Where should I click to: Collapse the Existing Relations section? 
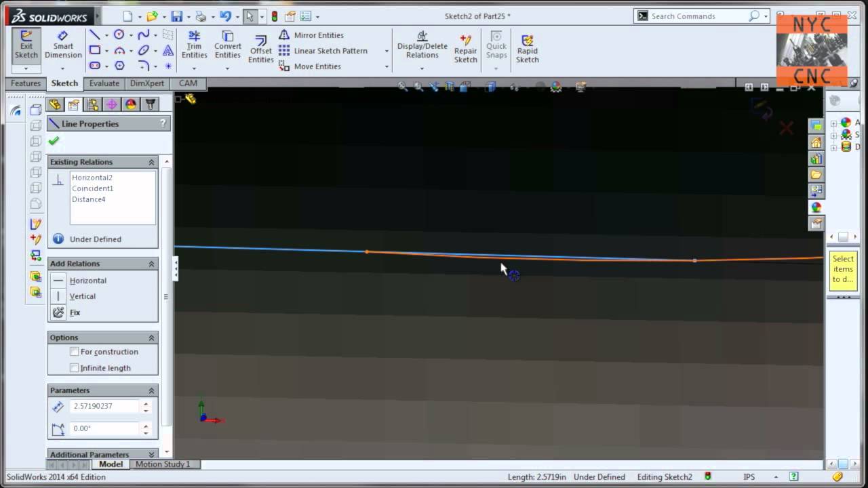point(152,162)
